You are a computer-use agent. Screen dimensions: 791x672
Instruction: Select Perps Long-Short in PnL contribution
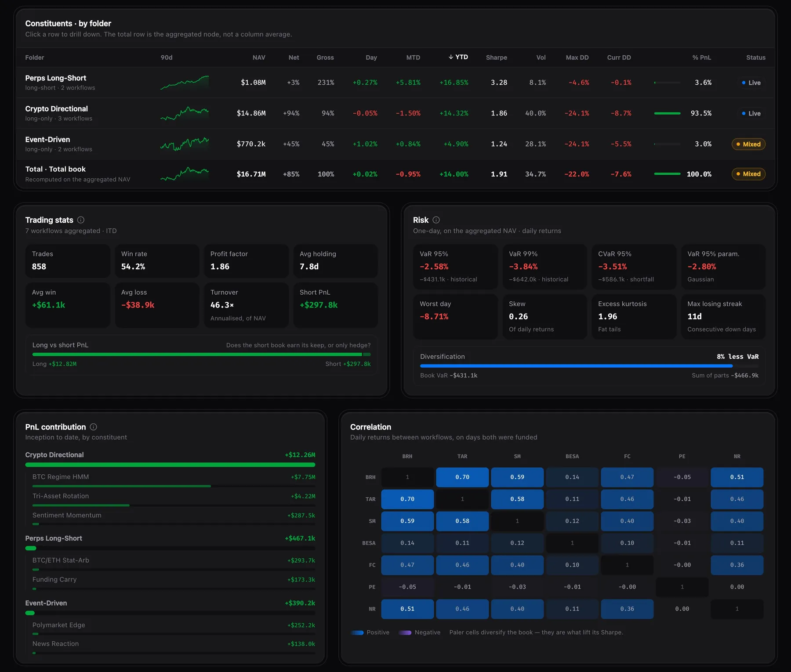[170, 542]
